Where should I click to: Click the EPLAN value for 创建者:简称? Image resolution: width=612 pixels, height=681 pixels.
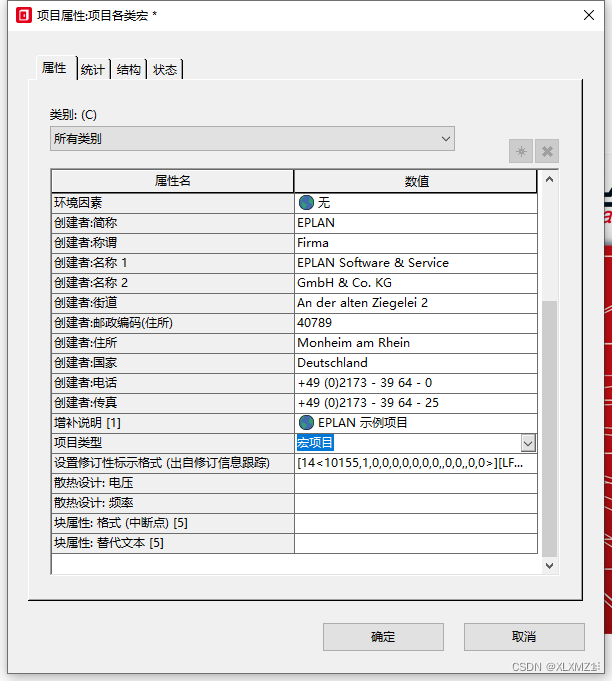click(x=416, y=223)
